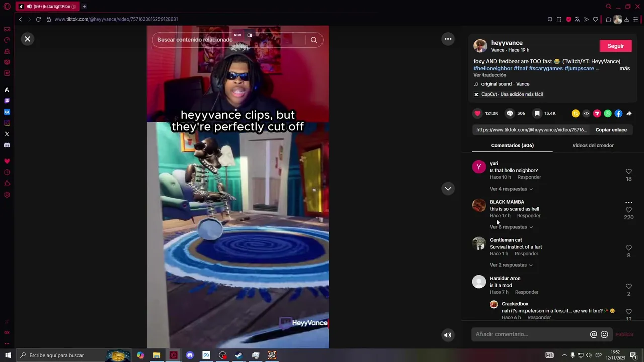Open X (Twitter) in Opera sidebar
Screen dimensions: 644x362
tap(7, 134)
